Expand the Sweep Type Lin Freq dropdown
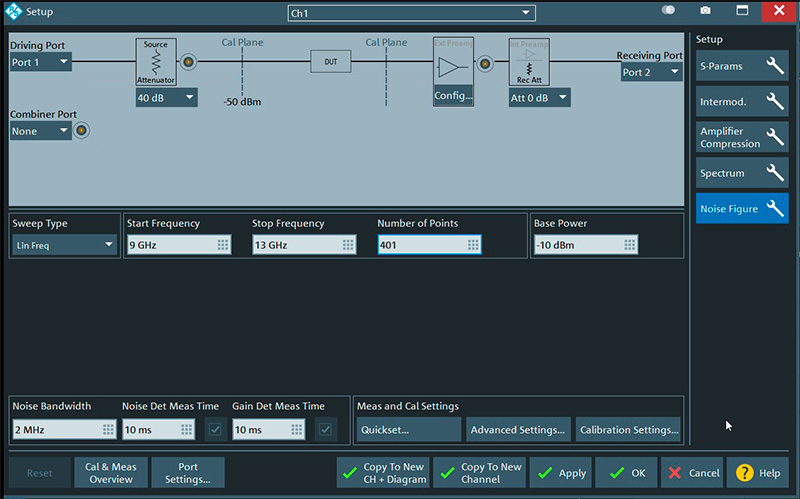 pos(66,245)
